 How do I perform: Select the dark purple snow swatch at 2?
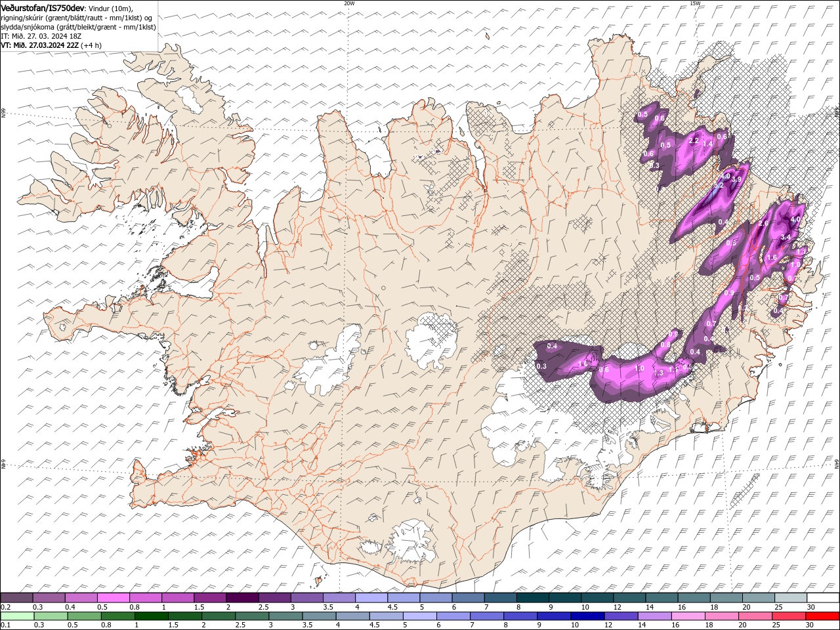coord(241,598)
